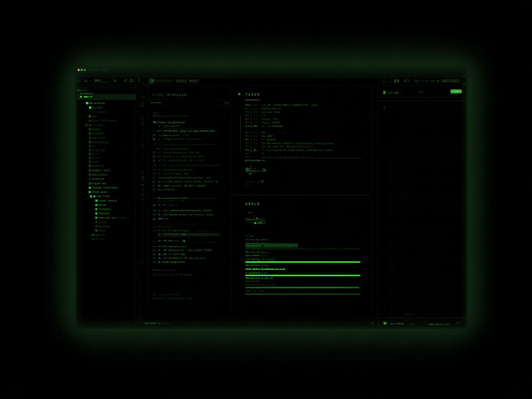Screen dimensions: 532x399
Task: Click the long pill-shaped field in the right panel toolbar
Action: 426,81
